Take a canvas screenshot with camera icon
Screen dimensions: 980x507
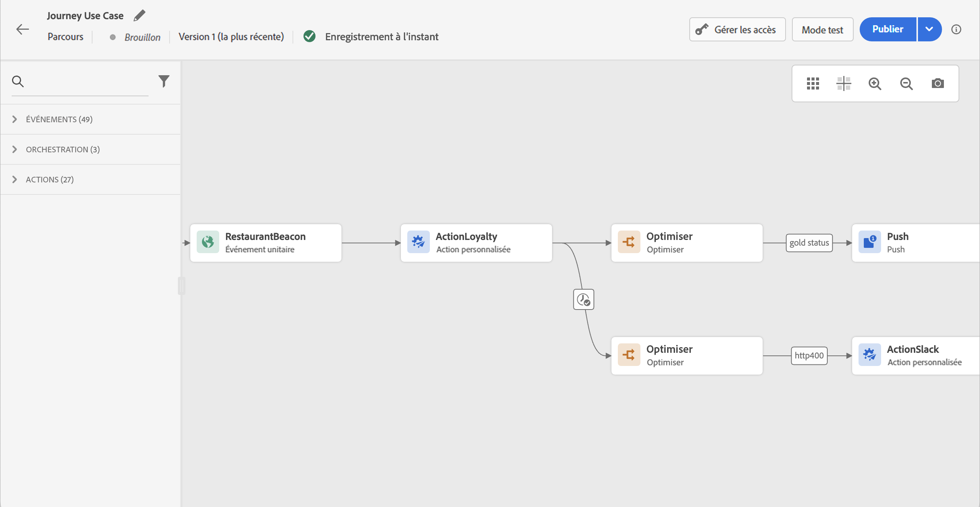(x=938, y=83)
